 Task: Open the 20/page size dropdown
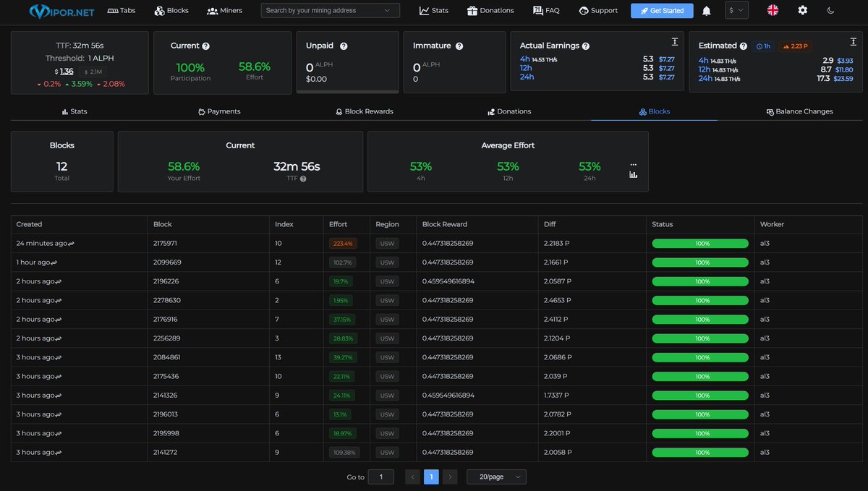pos(496,477)
